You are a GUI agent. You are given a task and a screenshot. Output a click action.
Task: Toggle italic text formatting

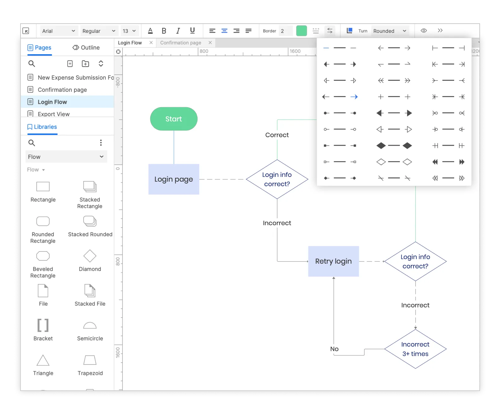point(178,31)
